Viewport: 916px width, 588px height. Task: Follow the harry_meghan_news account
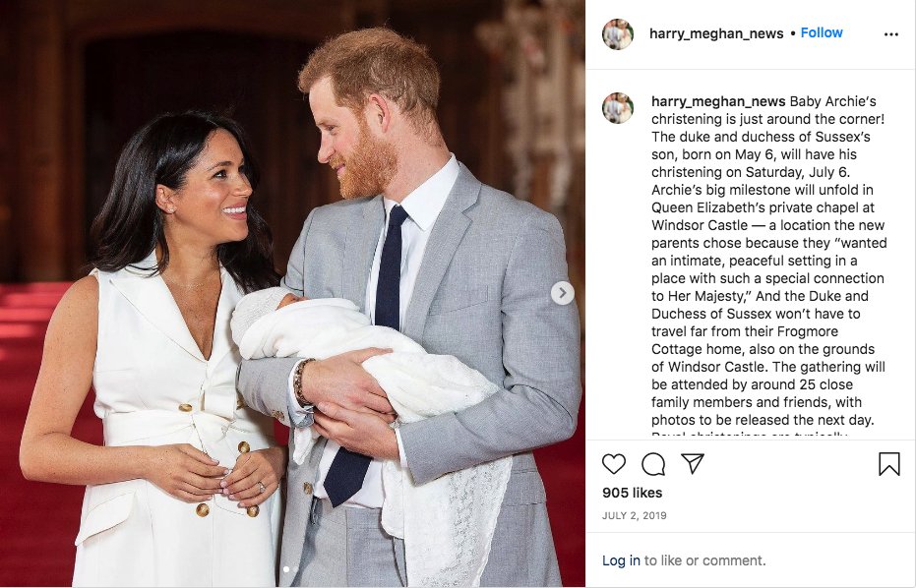pos(822,32)
